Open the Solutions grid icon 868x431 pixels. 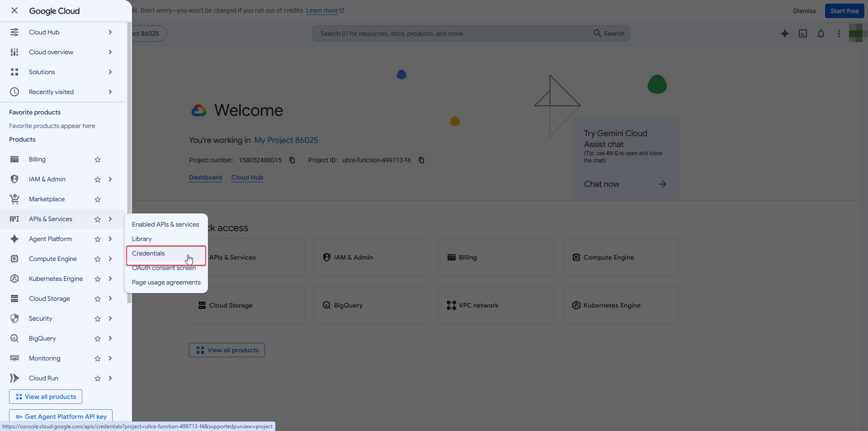pos(14,72)
